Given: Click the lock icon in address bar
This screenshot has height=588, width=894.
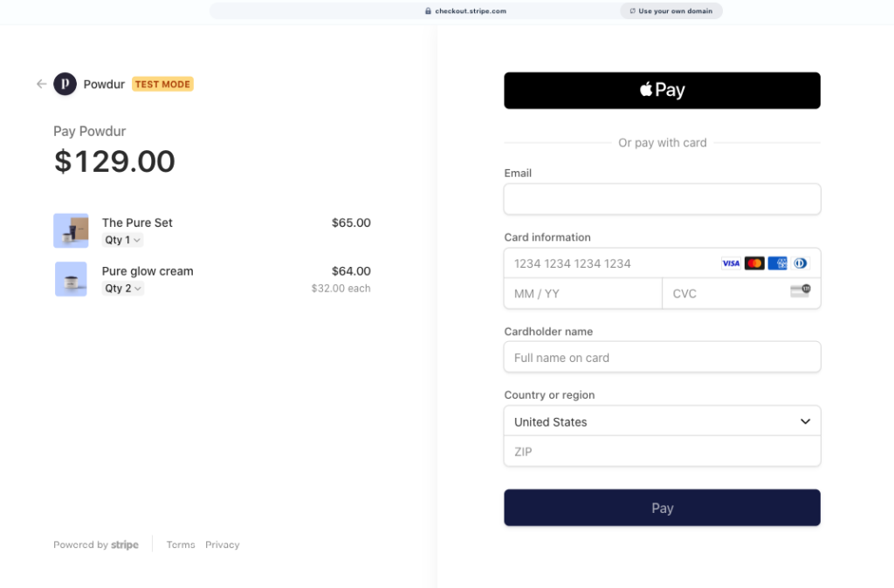Looking at the screenshot, I should [x=428, y=11].
